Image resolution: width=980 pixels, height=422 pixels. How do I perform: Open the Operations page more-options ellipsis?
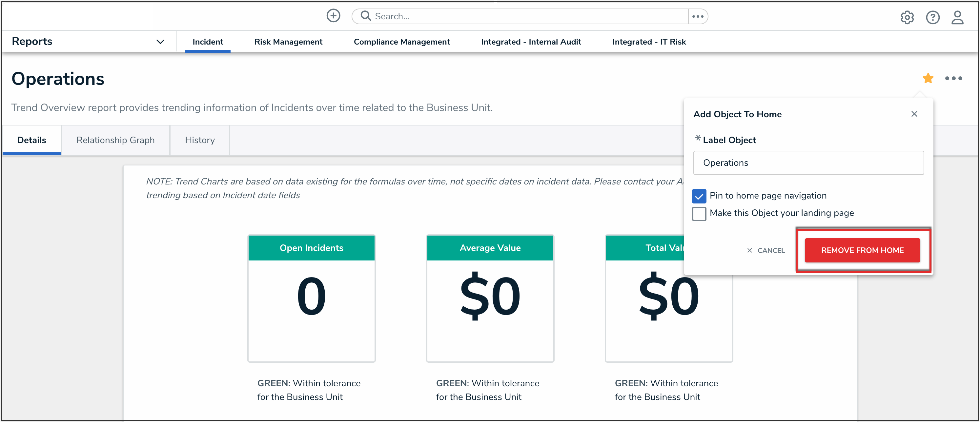pos(953,78)
